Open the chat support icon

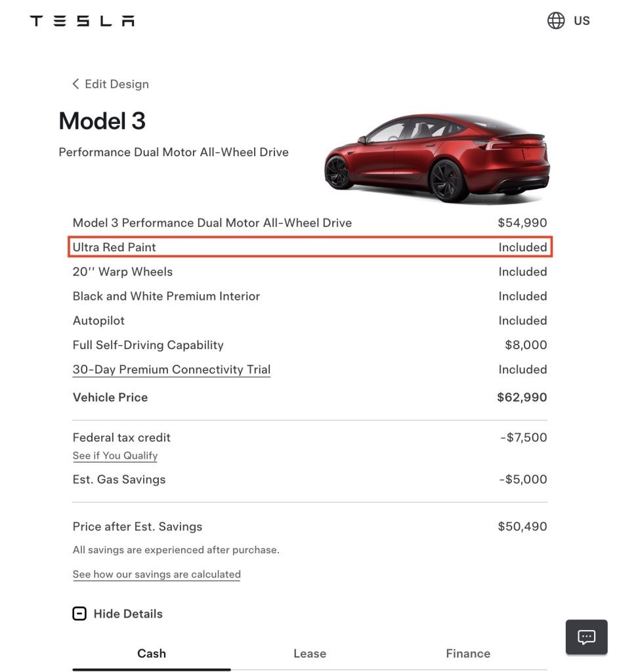[x=586, y=637]
